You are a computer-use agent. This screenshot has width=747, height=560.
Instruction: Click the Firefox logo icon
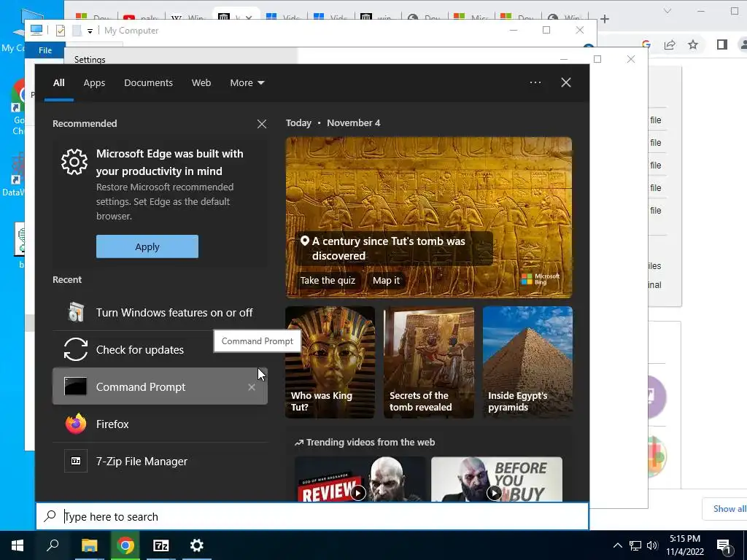pyautogui.click(x=76, y=424)
